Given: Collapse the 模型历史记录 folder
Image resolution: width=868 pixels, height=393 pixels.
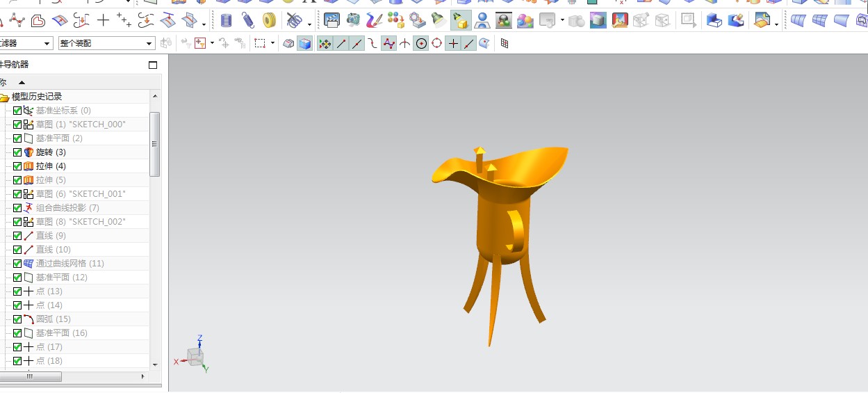Looking at the screenshot, I should pyautogui.click(x=4, y=97).
